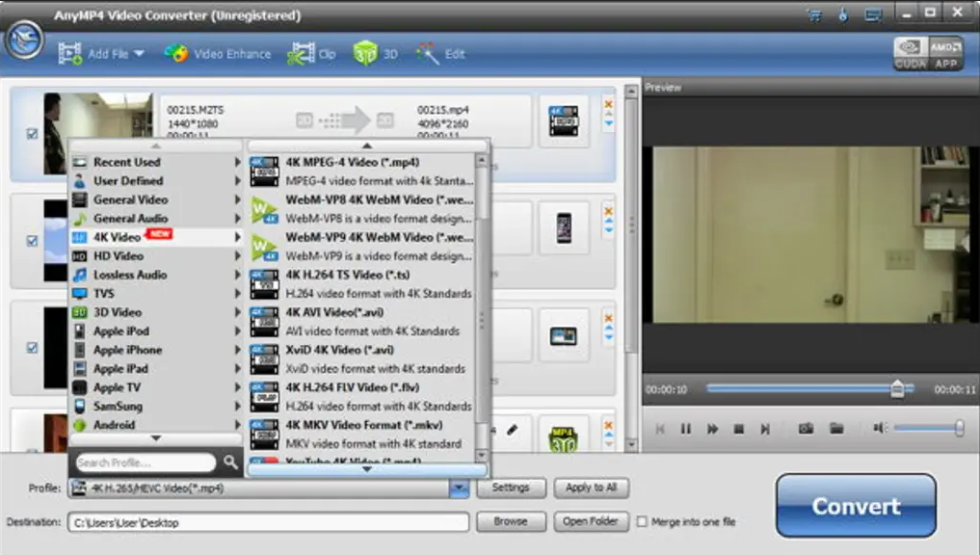Expand the 3D Video submenu arrow
Viewport: 980px width, 555px height.
point(237,312)
